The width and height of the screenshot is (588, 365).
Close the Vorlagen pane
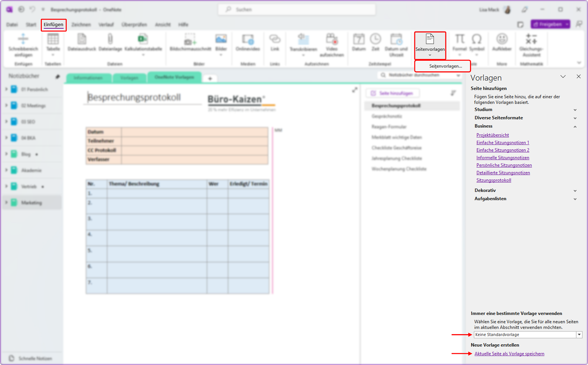(579, 77)
